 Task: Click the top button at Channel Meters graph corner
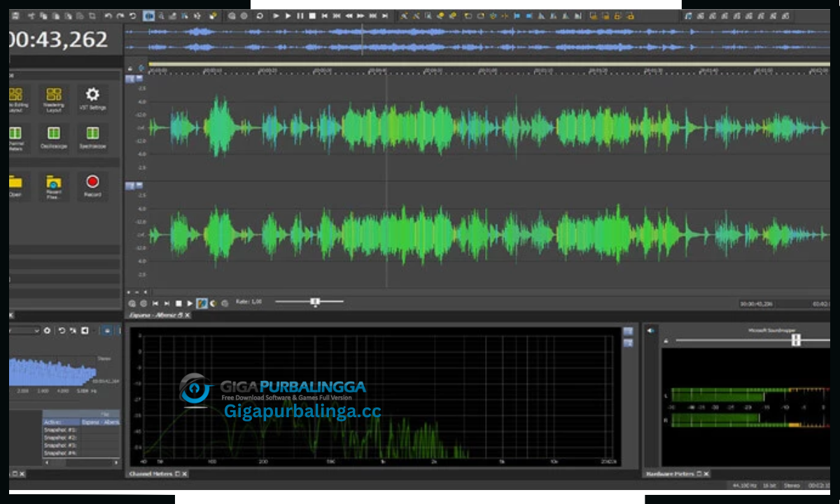(x=628, y=331)
